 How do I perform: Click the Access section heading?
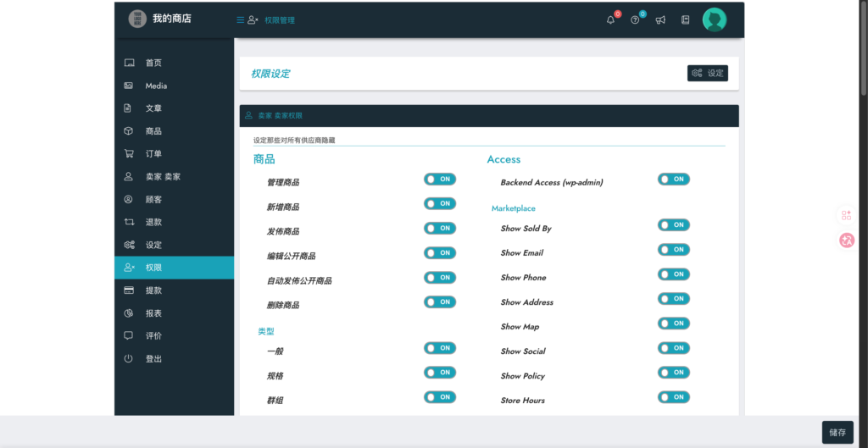tap(504, 159)
